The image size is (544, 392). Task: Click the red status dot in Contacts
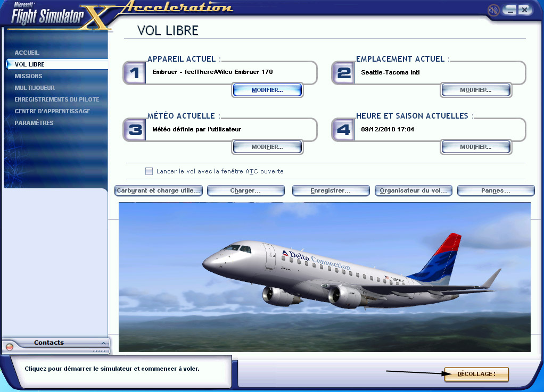click(x=10, y=347)
